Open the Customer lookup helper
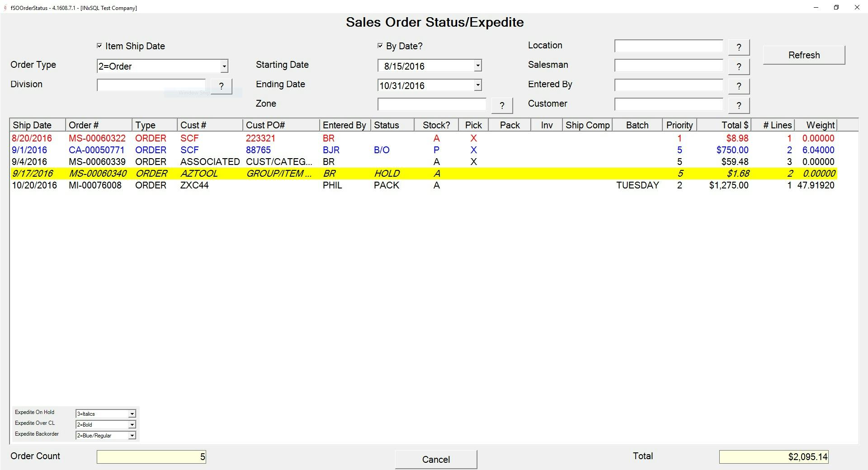The height and width of the screenshot is (470, 868). point(739,105)
